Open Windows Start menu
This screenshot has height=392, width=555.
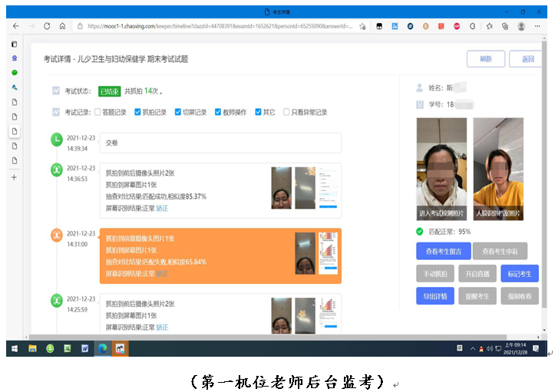tap(15, 348)
